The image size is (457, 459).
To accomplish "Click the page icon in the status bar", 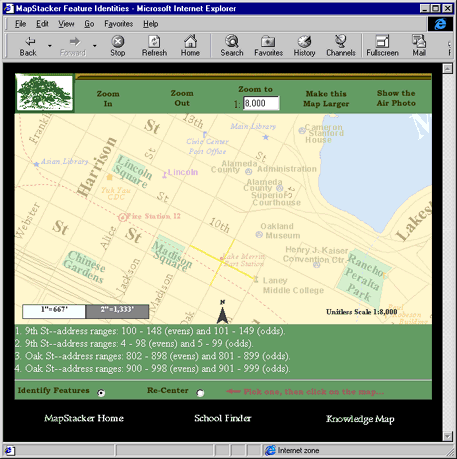I will point(9,451).
